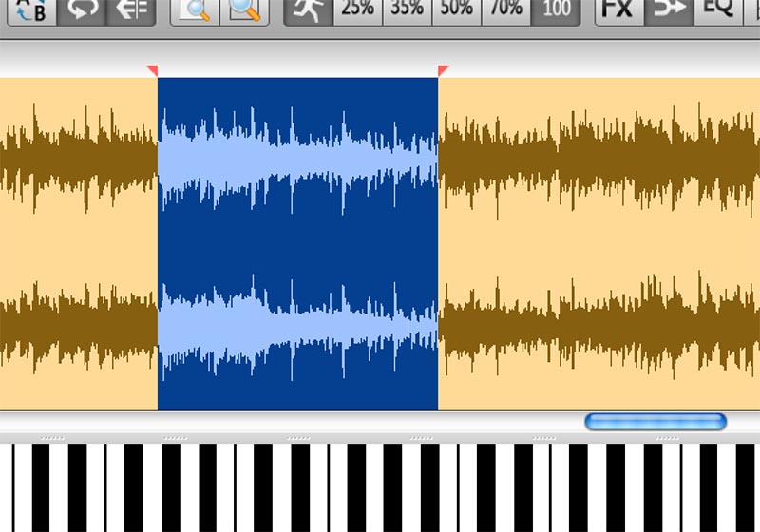Click inside the blue selected waveform region

tap(297, 244)
